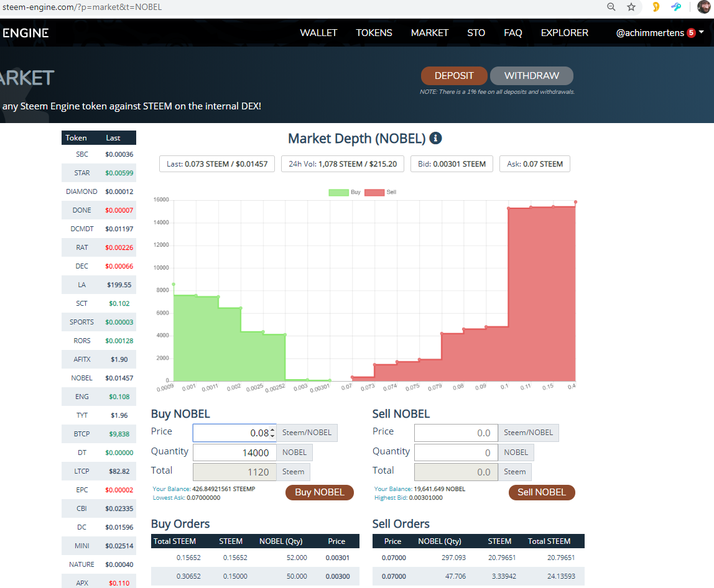Bookmark this page with the star icon
The height and width of the screenshot is (588, 714).
[x=631, y=7]
